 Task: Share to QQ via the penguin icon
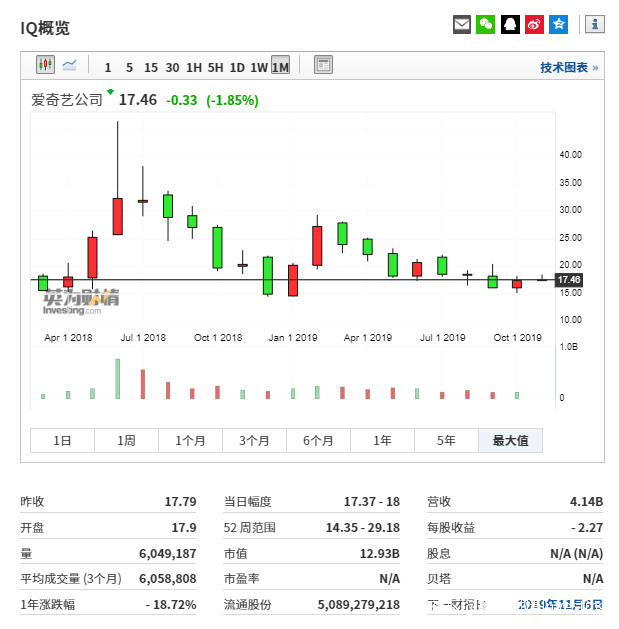point(510,24)
